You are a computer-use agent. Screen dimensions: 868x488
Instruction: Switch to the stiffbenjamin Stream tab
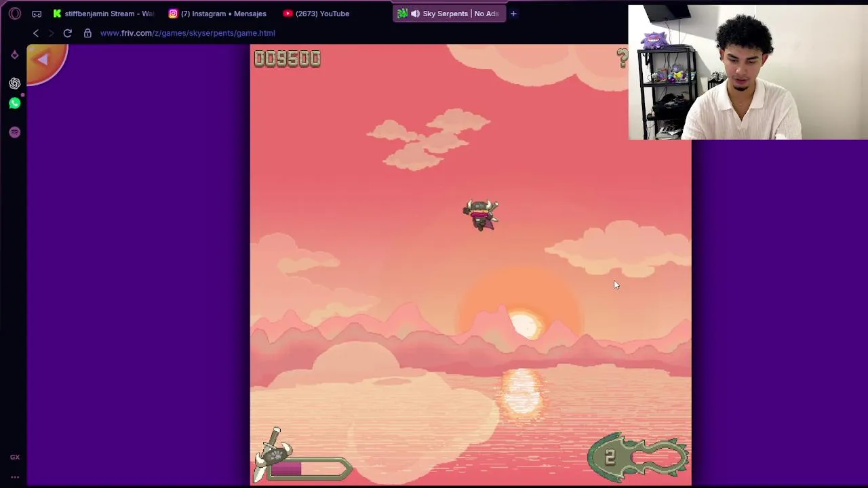tap(103, 14)
